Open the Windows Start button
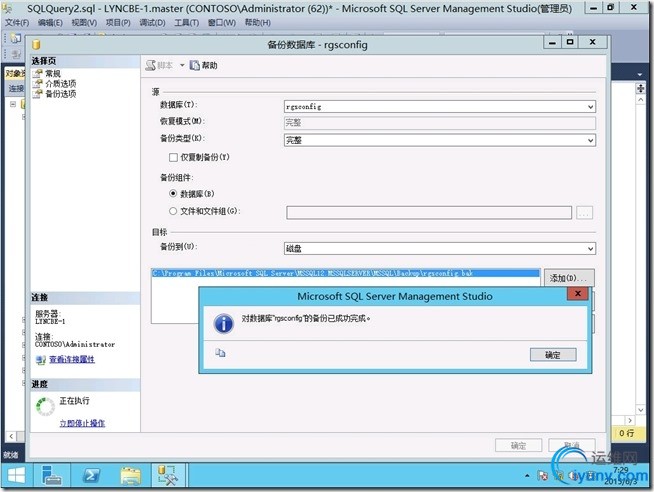 pos(16,475)
